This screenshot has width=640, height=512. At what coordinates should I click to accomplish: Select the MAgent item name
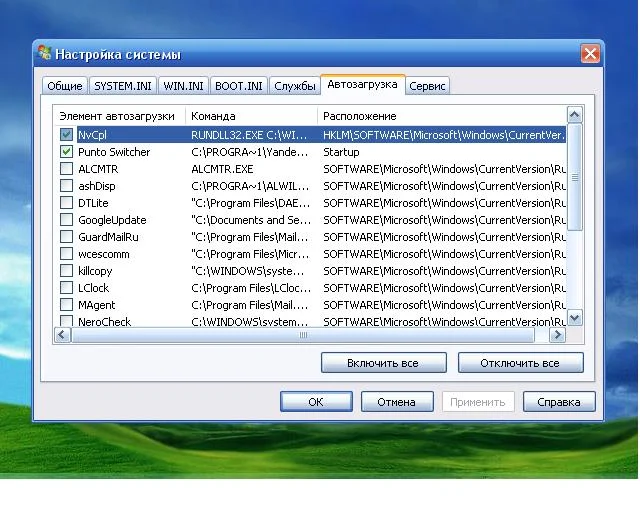click(x=97, y=305)
